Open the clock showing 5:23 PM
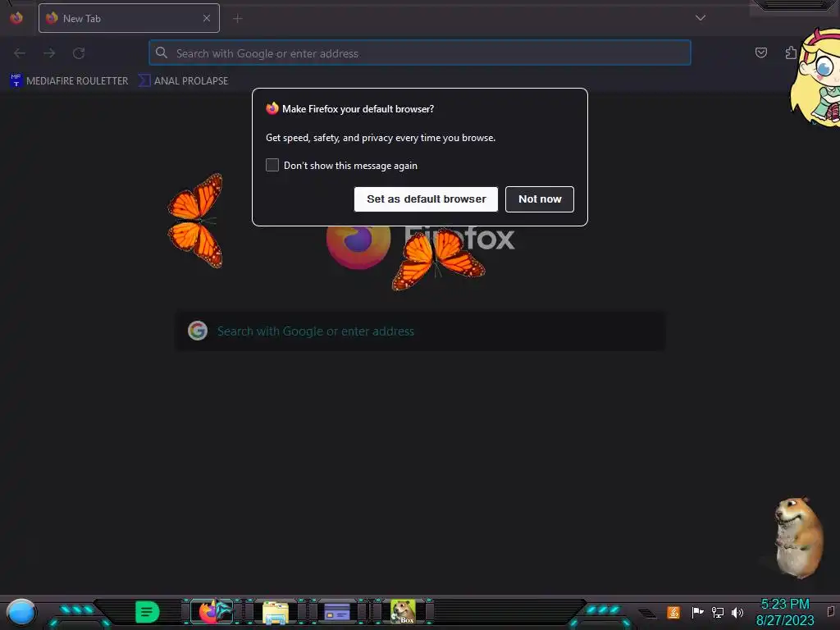 pos(785,612)
